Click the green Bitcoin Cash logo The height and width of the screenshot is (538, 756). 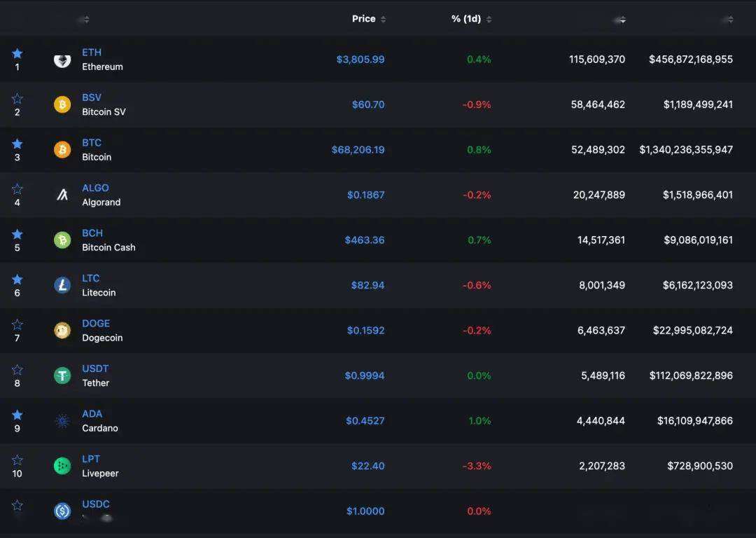tap(62, 240)
